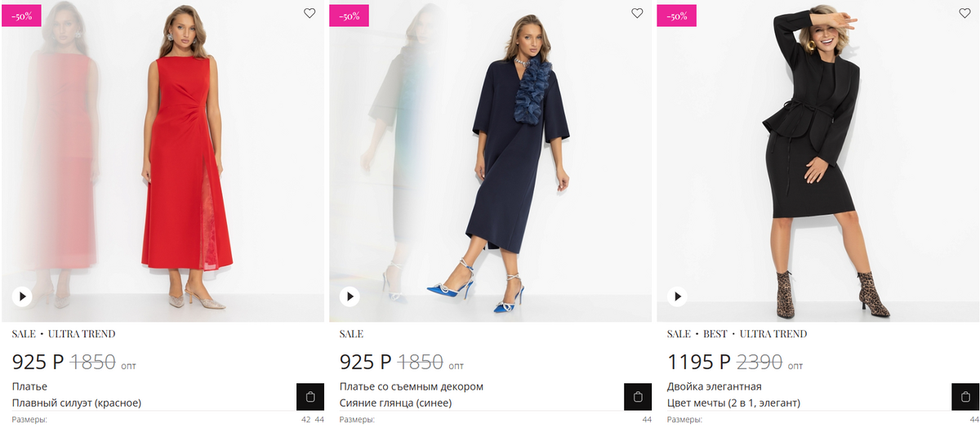980x428 pixels.
Task: Open 'Плавный силуэт (красное)' product link
Action: [x=77, y=403]
